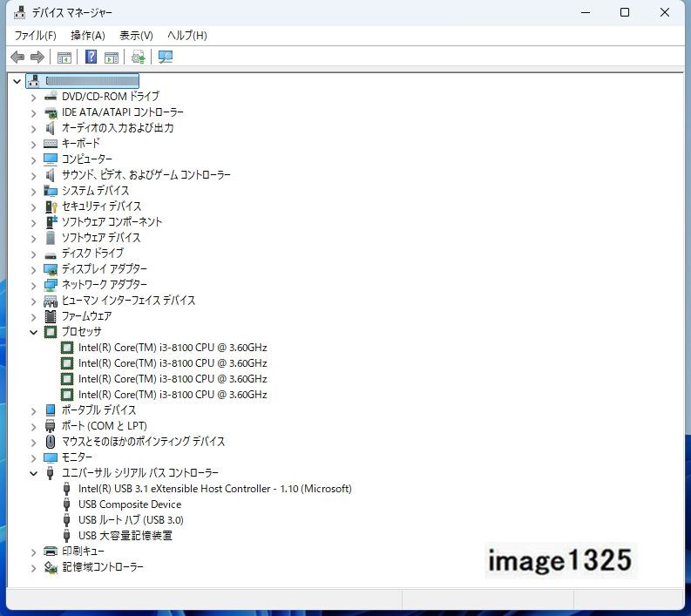Select the last Intel Core i3-8100 processor entry
This screenshot has height=616, width=691.
point(173,395)
